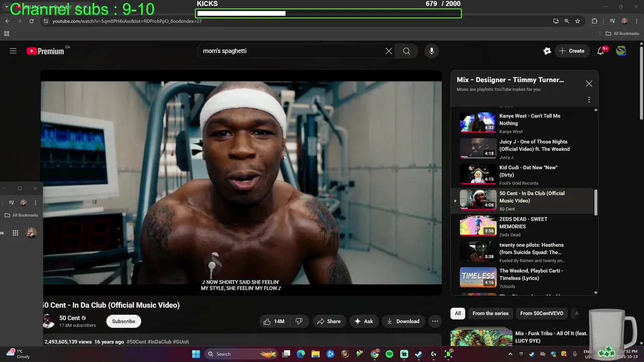Play The Weeknd Timeless (Lyrics)
The height and width of the screenshot is (362, 644).
click(x=523, y=278)
